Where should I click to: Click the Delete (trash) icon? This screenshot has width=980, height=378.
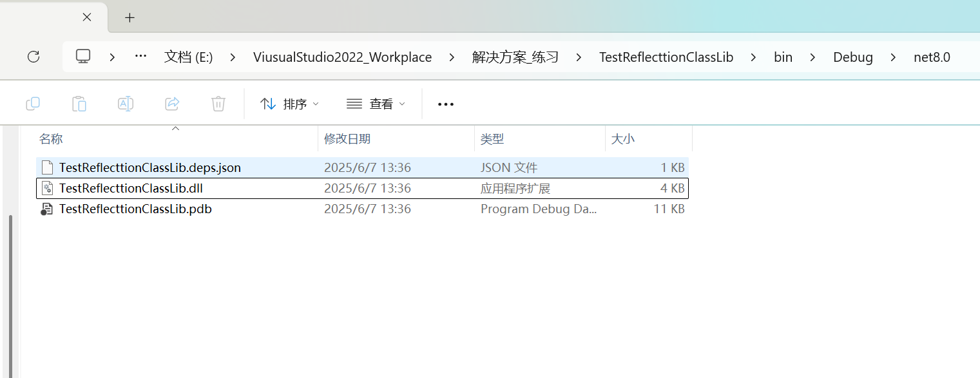[218, 104]
